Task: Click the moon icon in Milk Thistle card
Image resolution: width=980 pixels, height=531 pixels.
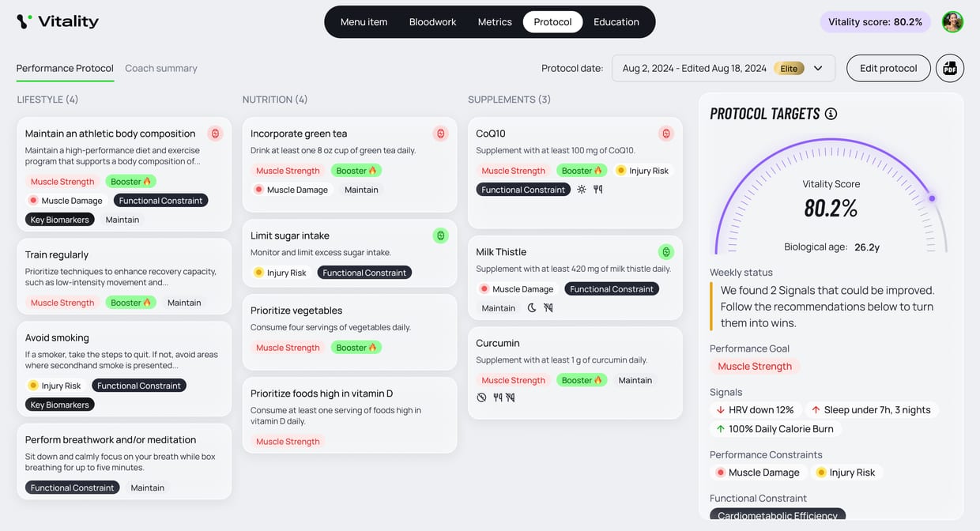Action: coord(532,308)
